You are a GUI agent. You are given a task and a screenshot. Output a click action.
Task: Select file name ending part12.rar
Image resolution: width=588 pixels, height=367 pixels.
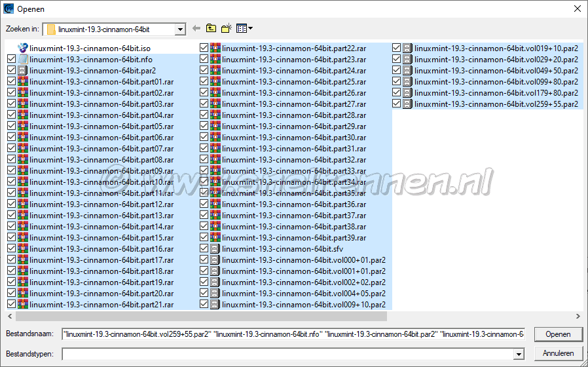pyautogui.click(x=101, y=204)
